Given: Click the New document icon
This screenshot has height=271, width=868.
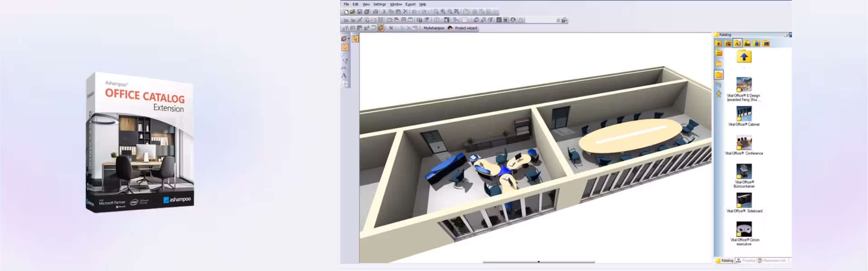Looking at the screenshot, I should 346,12.
